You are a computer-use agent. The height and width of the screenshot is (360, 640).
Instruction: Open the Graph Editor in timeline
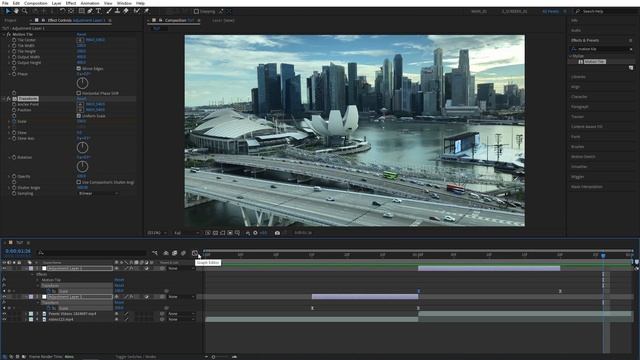pyautogui.click(x=195, y=253)
